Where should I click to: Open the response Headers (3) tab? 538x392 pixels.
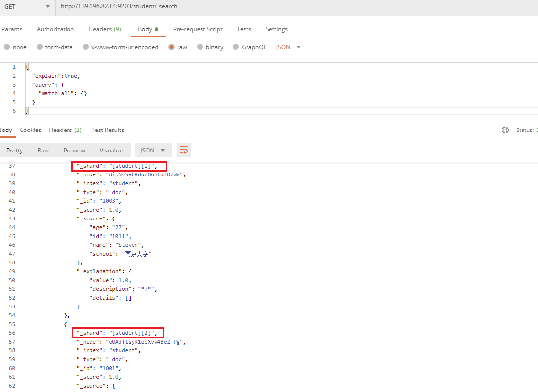tap(65, 130)
